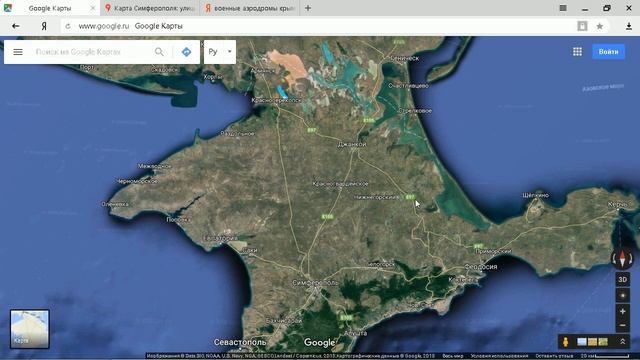640x360 pixels.
Task: Zoom in with the plus button
Action: coord(622,311)
